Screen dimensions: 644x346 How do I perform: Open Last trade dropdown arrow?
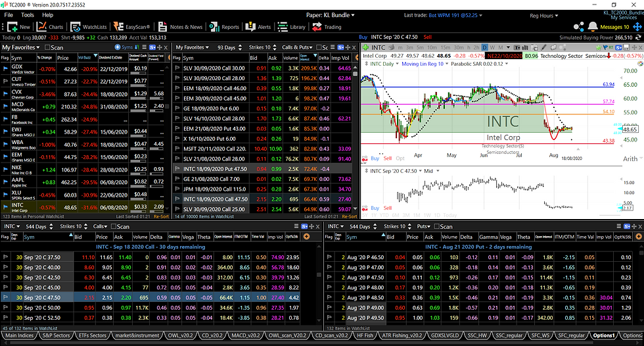coord(480,15)
